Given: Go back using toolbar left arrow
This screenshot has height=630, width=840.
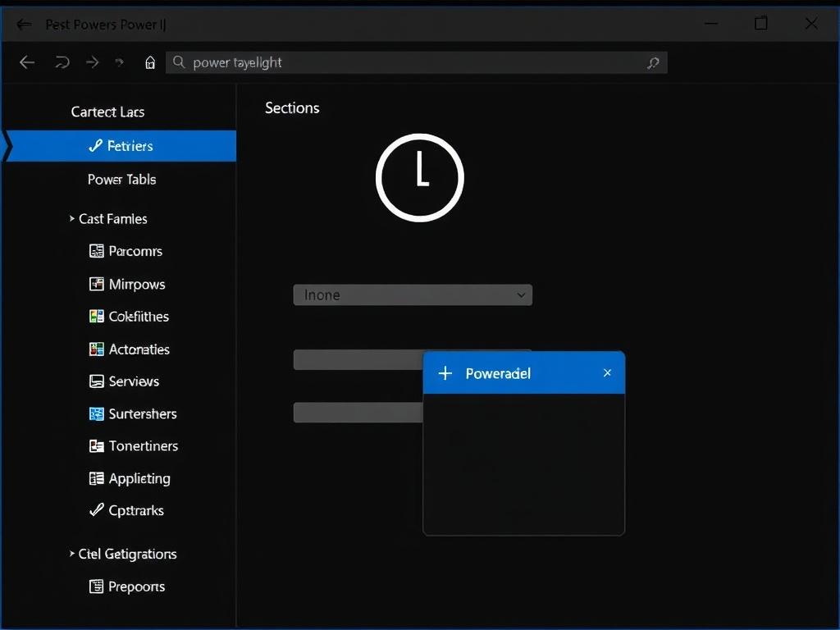Looking at the screenshot, I should [x=27, y=62].
